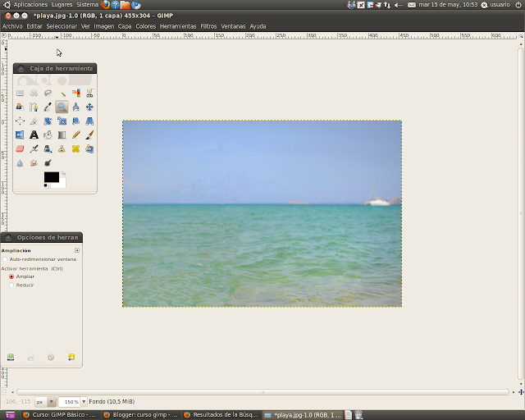The height and width of the screenshot is (420, 525).
Task: Select the Scissors Select tool
Action: click(89, 94)
